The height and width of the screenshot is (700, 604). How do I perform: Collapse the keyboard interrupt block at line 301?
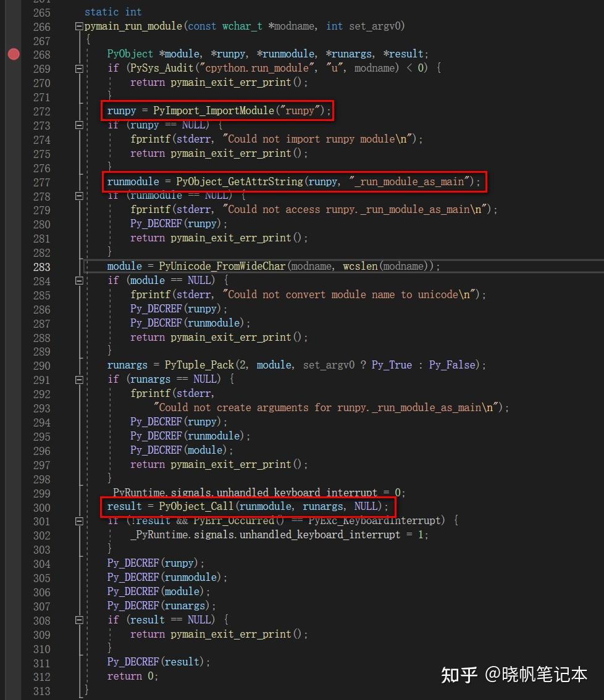click(78, 520)
